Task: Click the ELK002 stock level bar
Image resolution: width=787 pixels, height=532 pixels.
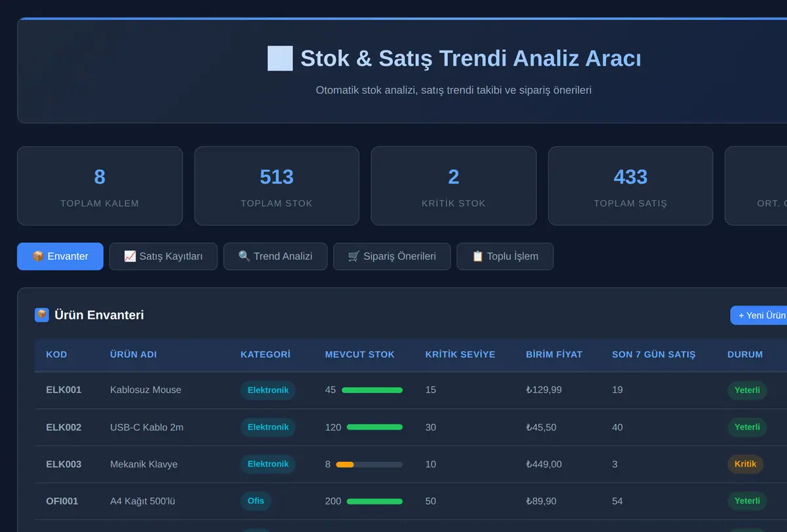Action: pos(374,427)
